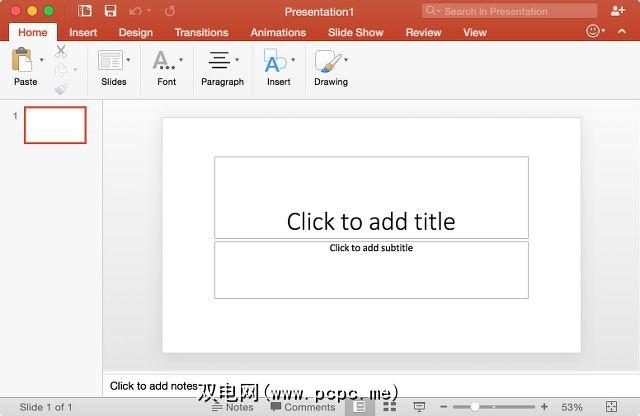Click the slide show view icon

click(x=420, y=407)
